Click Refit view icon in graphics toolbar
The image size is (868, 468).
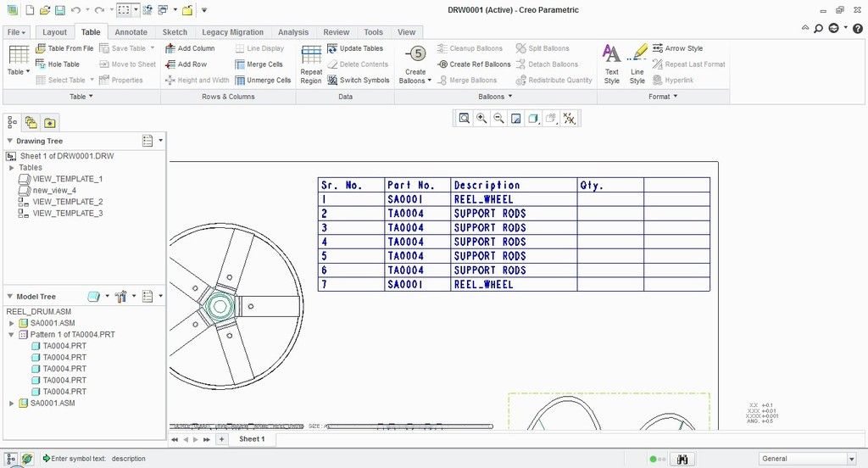point(465,118)
